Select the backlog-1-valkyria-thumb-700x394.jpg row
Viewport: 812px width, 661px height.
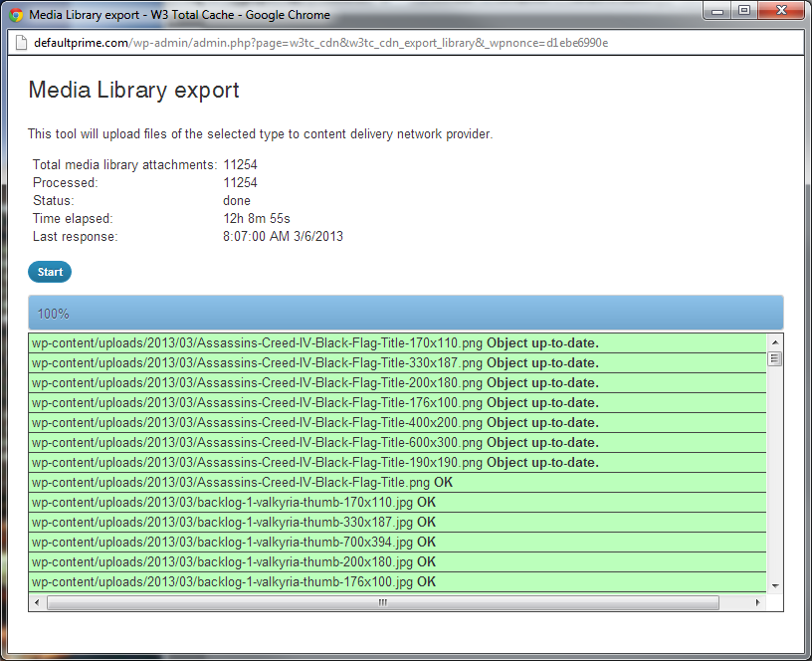[x=397, y=542]
